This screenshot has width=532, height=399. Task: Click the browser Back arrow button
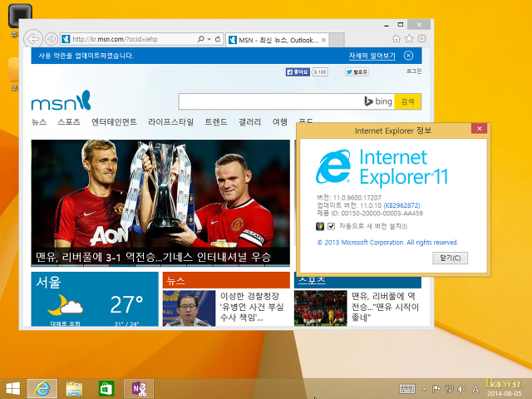pos(33,39)
